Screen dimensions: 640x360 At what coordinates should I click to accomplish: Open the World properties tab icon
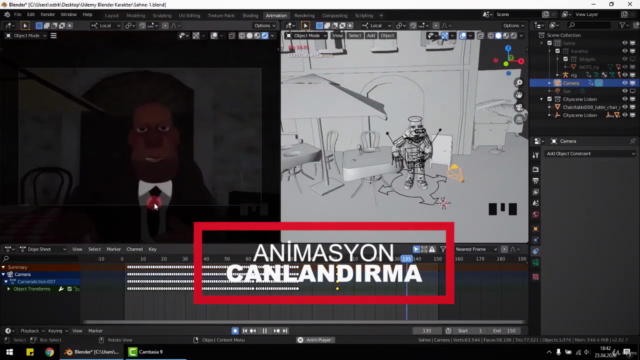(536, 215)
